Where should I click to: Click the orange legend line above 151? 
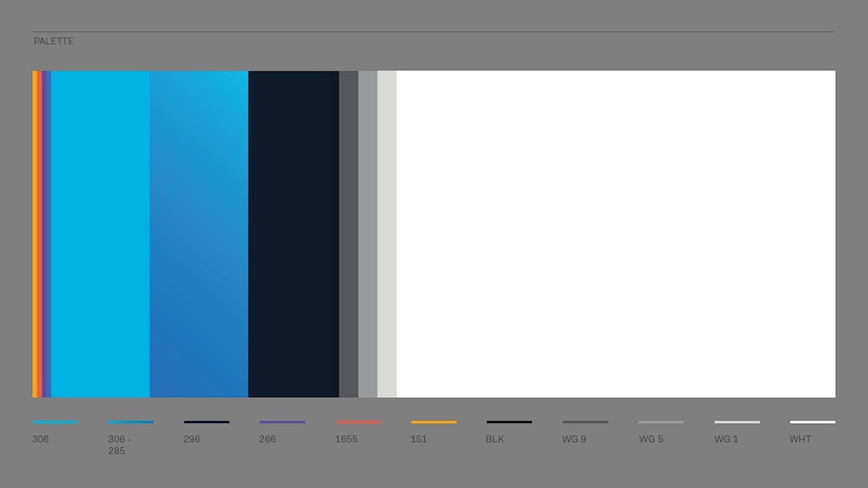pyautogui.click(x=434, y=422)
